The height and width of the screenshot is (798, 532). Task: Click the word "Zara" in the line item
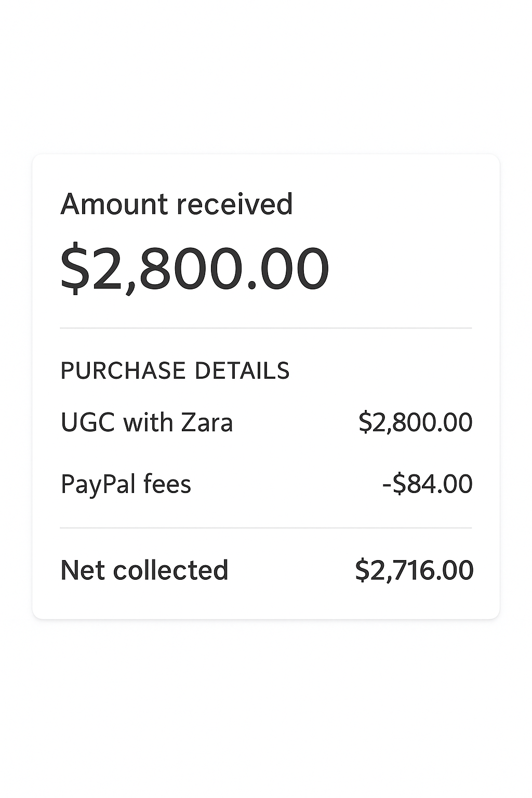[206, 422]
